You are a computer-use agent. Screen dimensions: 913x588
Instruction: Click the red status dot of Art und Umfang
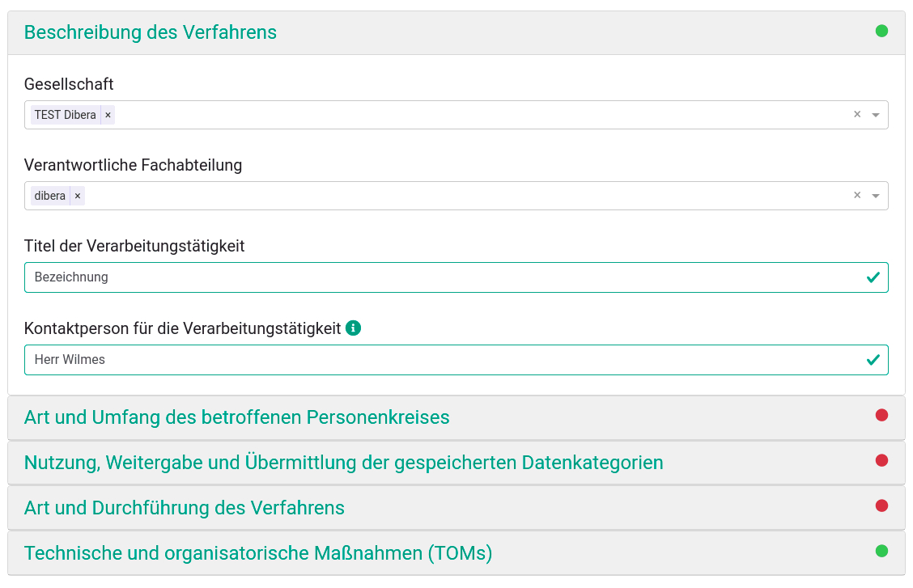click(x=881, y=415)
